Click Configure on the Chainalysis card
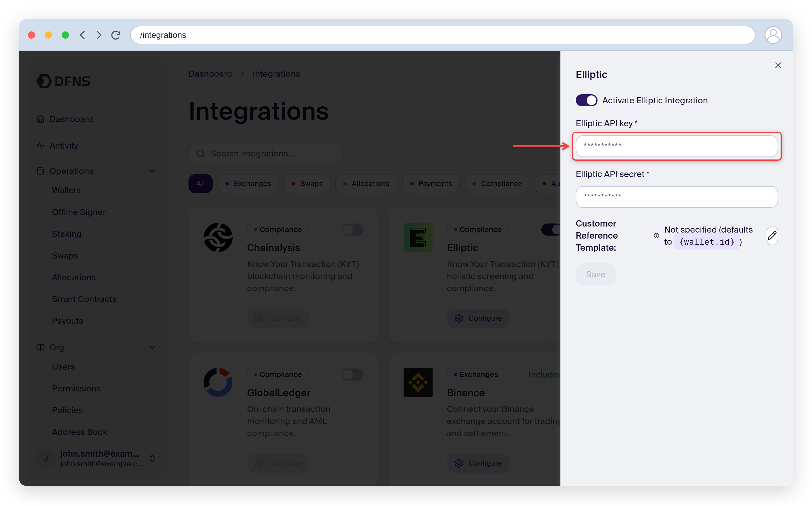The height and width of the screenshot is (505, 812). (278, 318)
